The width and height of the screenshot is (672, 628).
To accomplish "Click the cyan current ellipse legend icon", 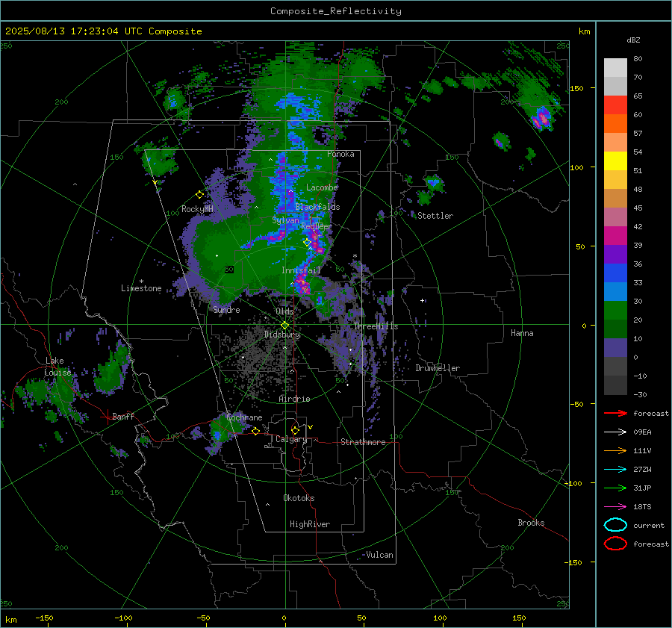I will click(615, 525).
